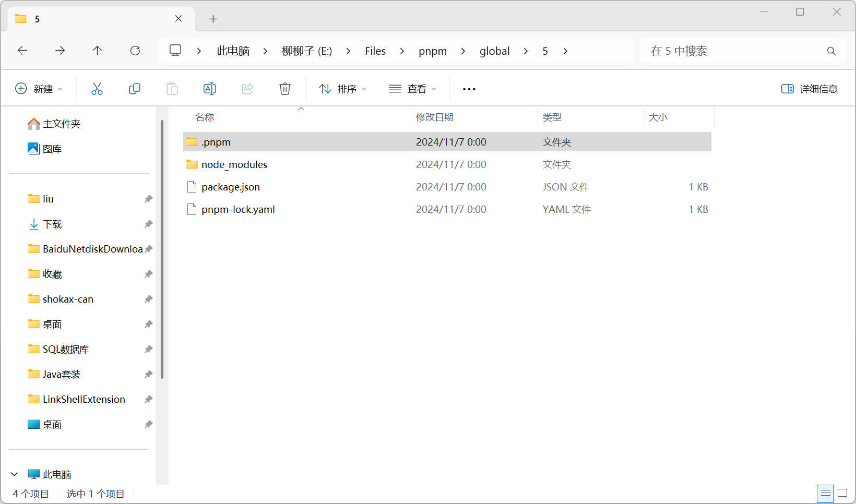Screen dimensions: 856x504
Task: Click the Refresh button
Action: point(135,51)
